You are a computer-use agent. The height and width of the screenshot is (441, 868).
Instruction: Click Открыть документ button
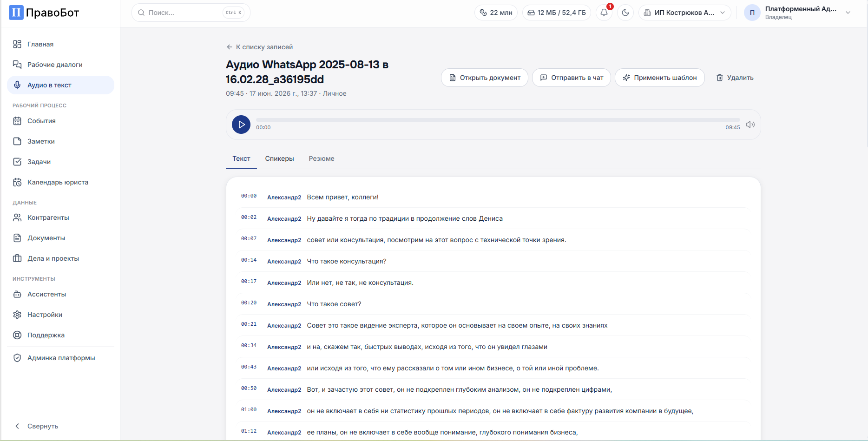point(485,78)
